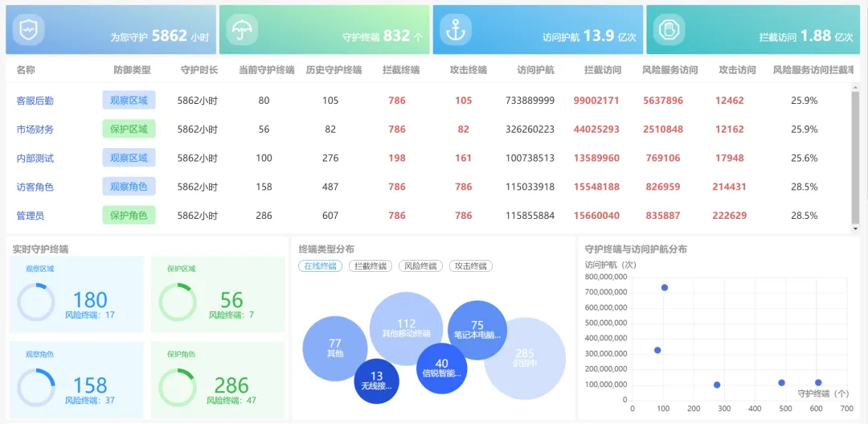Open the 客服后勤 row link
Image resolution: width=868 pixels, height=424 pixels.
[x=35, y=101]
